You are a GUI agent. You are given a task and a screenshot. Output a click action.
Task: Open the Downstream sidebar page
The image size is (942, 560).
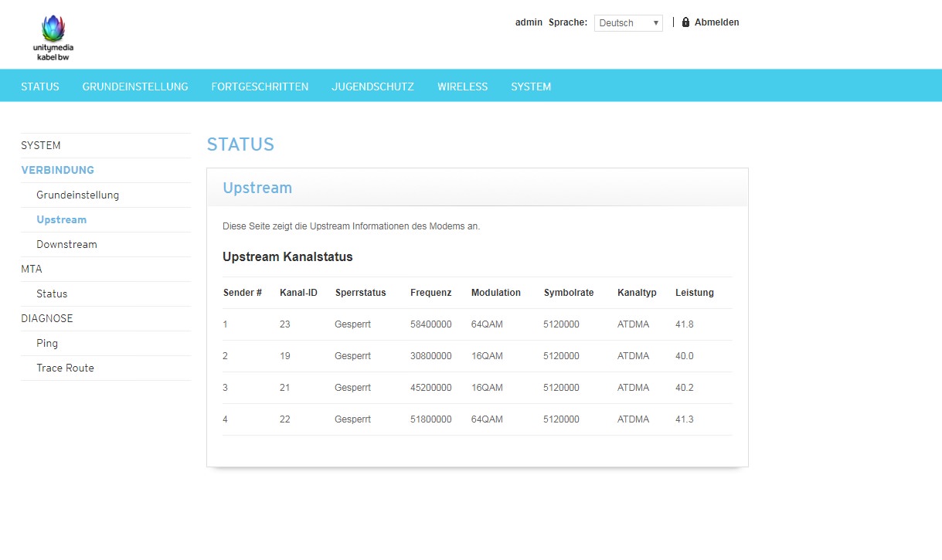pyautogui.click(x=66, y=244)
